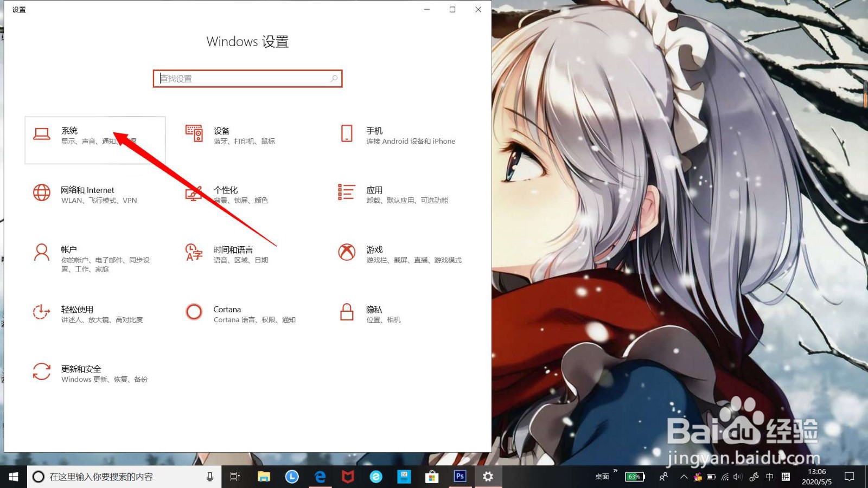Screen dimensions: 868x488
Task: Open File Explorer from the taskbar
Action: click(x=264, y=477)
